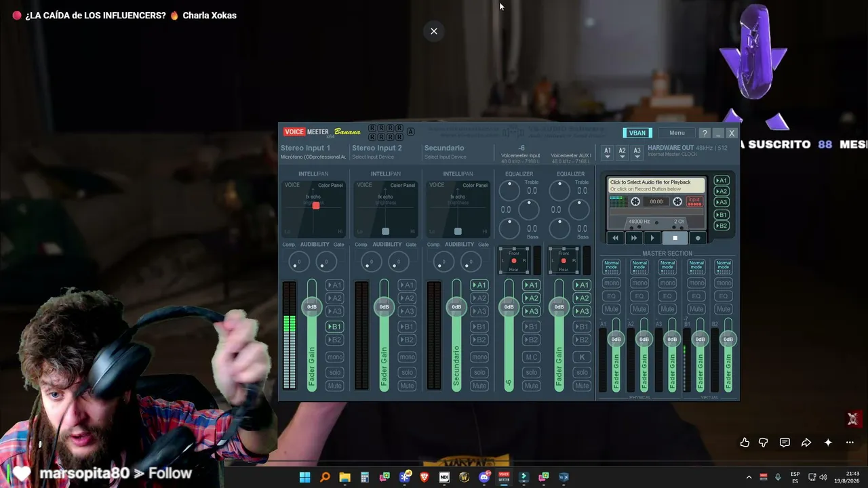Click the A macro button near logo
Screen dimensions: 868x488
[x=410, y=131]
